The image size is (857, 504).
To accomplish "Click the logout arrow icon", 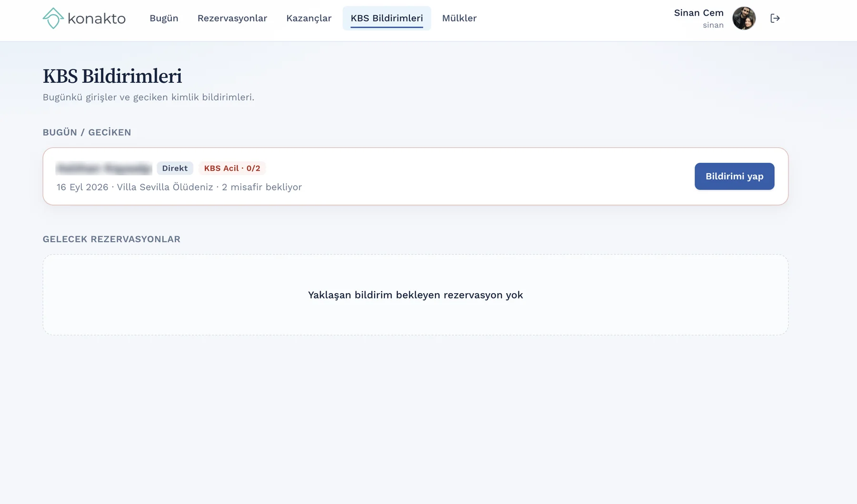I will [x=775, y=18].
